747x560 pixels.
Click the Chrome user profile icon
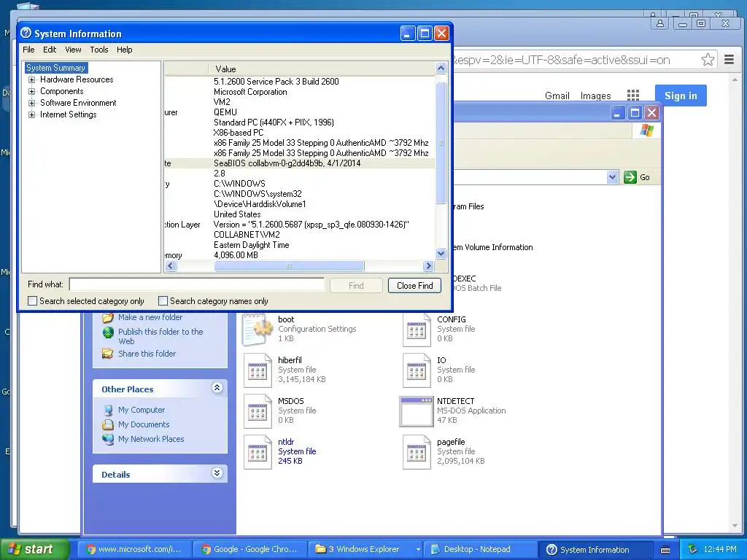(x=660, y=23)
